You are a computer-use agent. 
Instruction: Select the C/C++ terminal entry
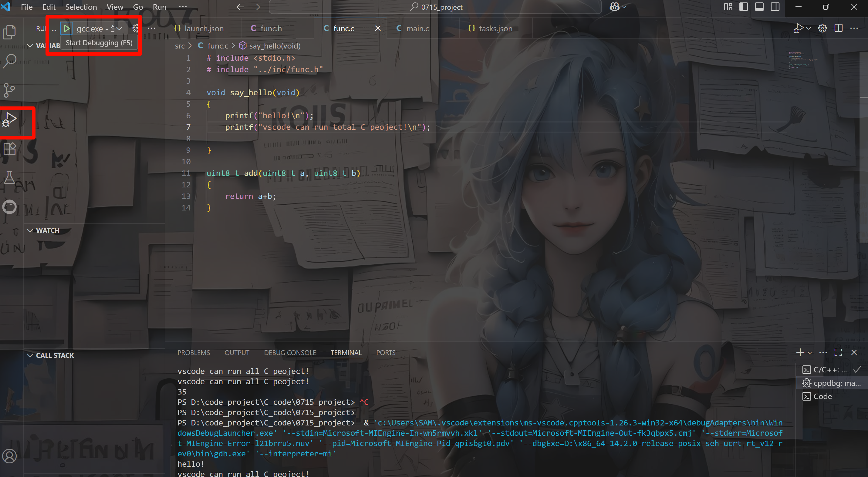[831, 370]
